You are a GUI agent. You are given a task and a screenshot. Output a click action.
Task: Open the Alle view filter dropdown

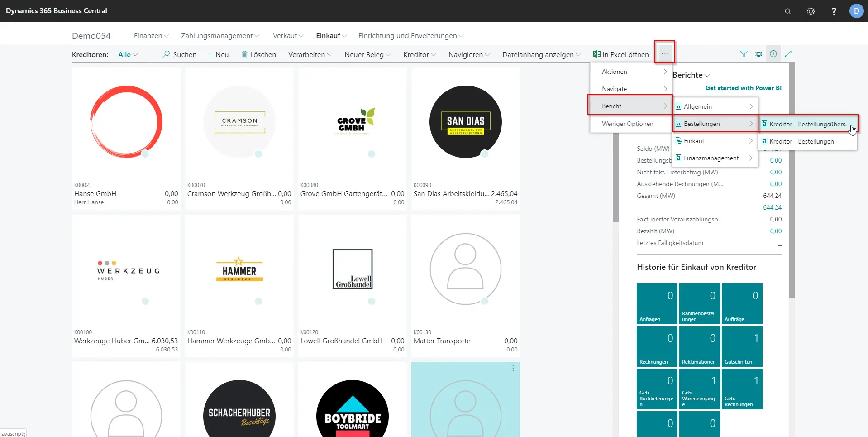pyautogui.click(x=128, y=54)
